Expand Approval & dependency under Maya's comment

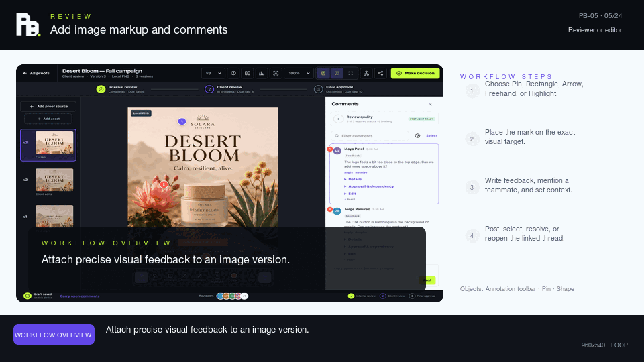tap(369, 186)
